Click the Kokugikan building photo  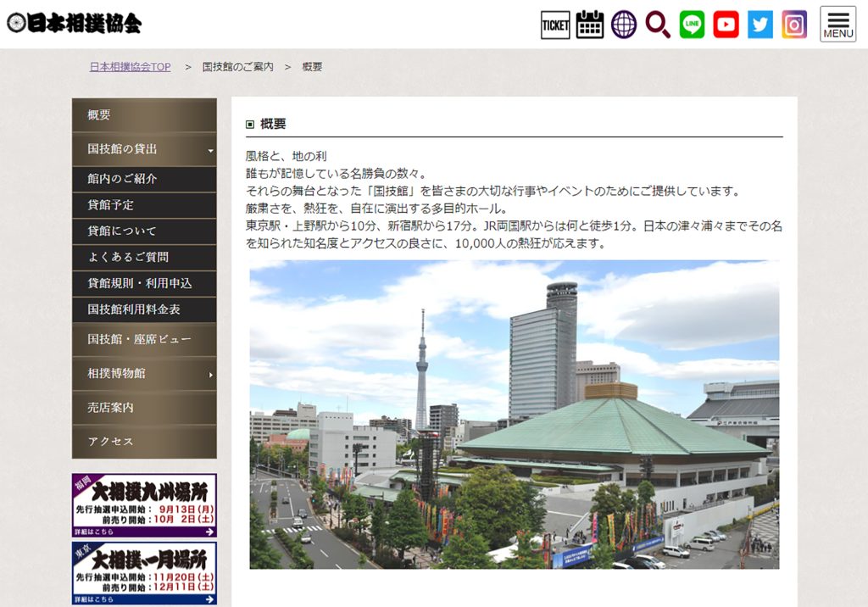pos(514,415)
